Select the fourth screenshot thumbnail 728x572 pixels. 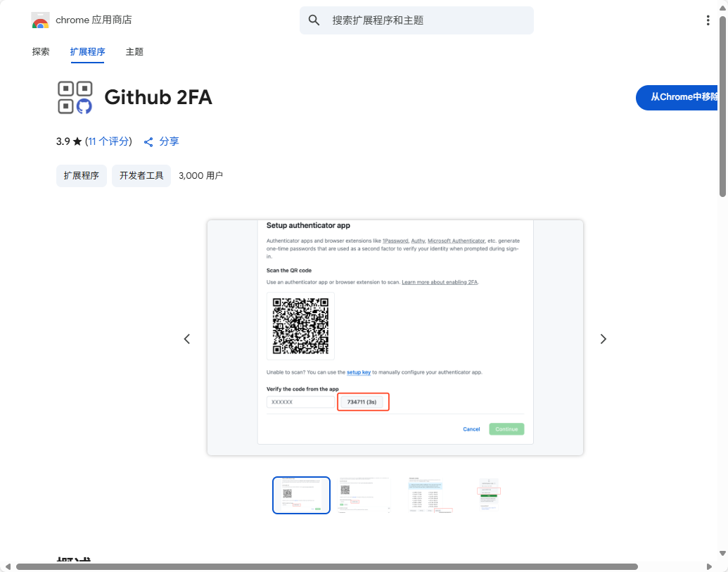tap(490, 495)
